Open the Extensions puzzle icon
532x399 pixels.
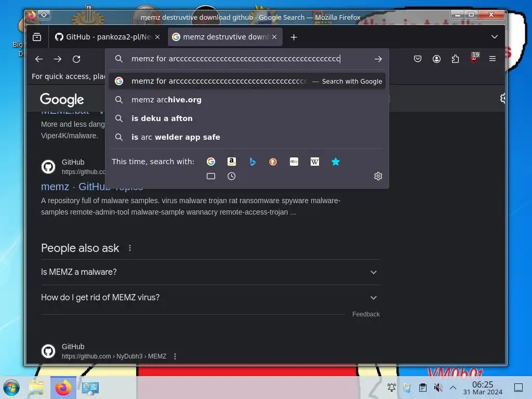(x=455, y=59)
